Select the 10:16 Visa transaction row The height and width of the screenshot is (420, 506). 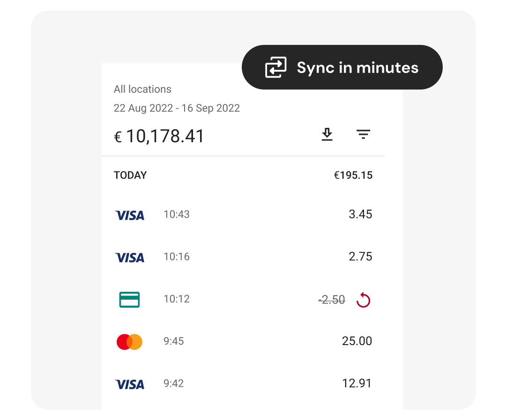[x=244, y=257]
